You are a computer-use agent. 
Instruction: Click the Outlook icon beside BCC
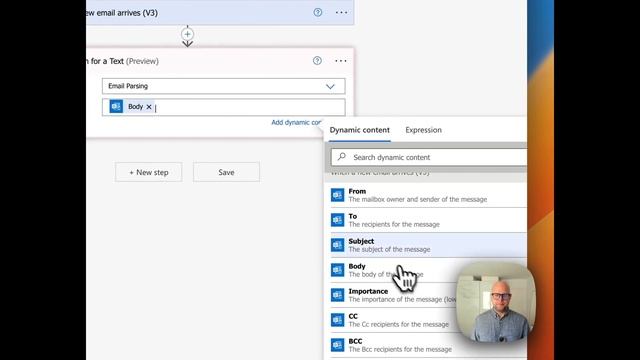pyautogui.click(x=338, y=345)
